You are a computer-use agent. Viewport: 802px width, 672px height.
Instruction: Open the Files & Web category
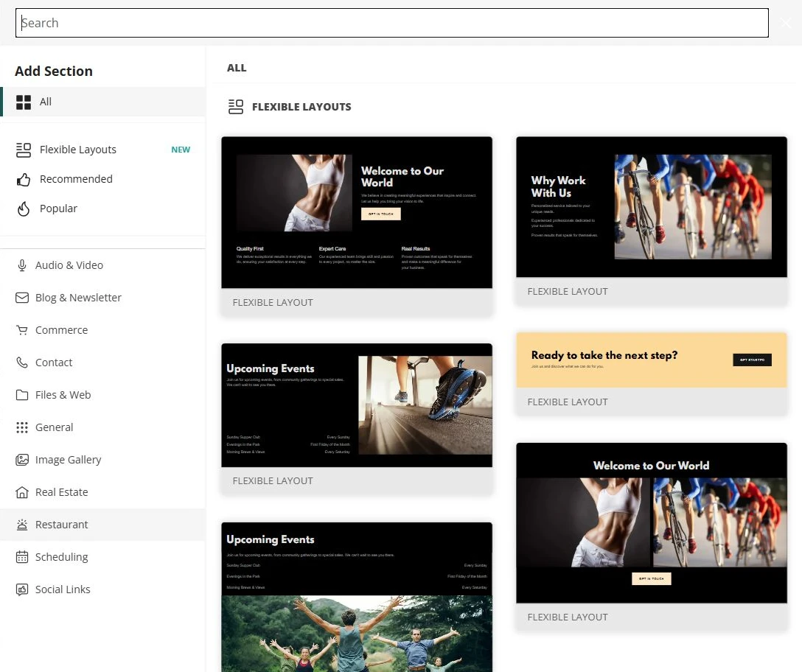102,395
